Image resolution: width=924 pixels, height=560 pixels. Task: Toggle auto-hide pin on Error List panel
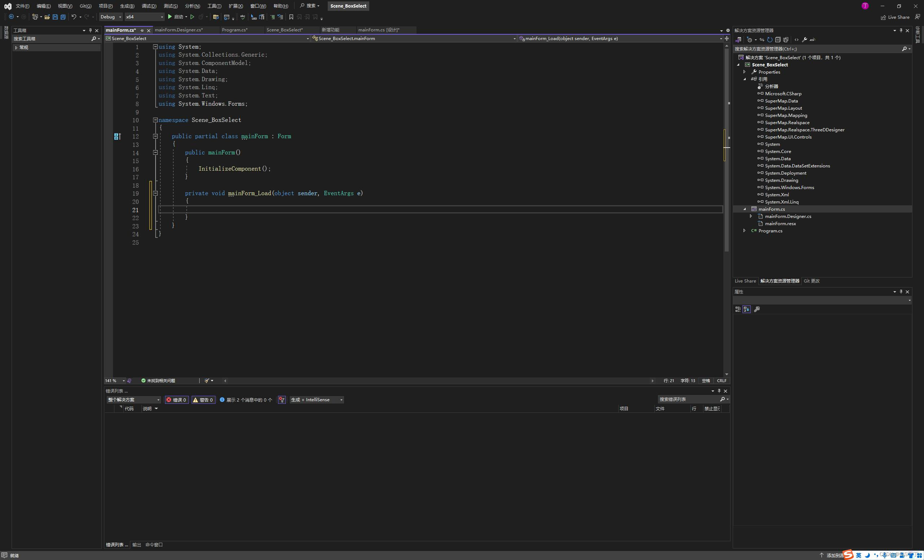719,391
